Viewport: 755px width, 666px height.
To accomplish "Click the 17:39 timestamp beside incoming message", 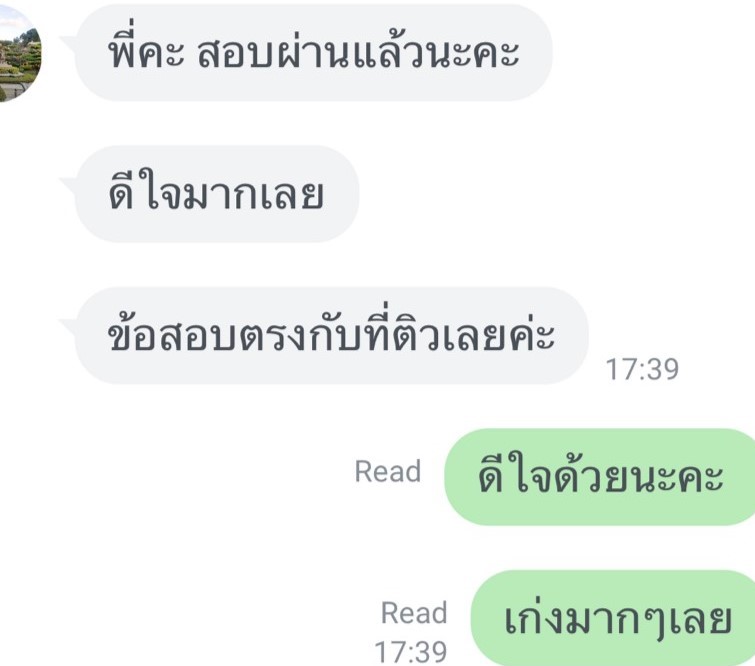I will click(x=642, y=369).
